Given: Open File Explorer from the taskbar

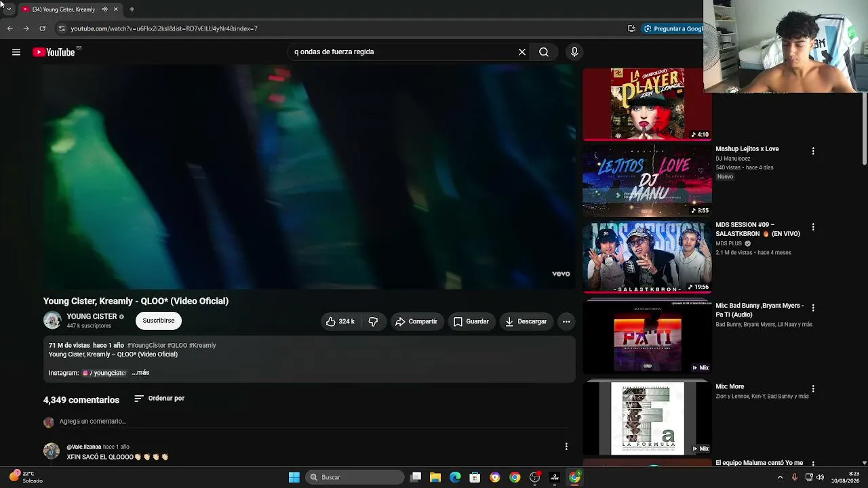Looking at the screenshot, I should pyautogui.click(x=435, y=477).
